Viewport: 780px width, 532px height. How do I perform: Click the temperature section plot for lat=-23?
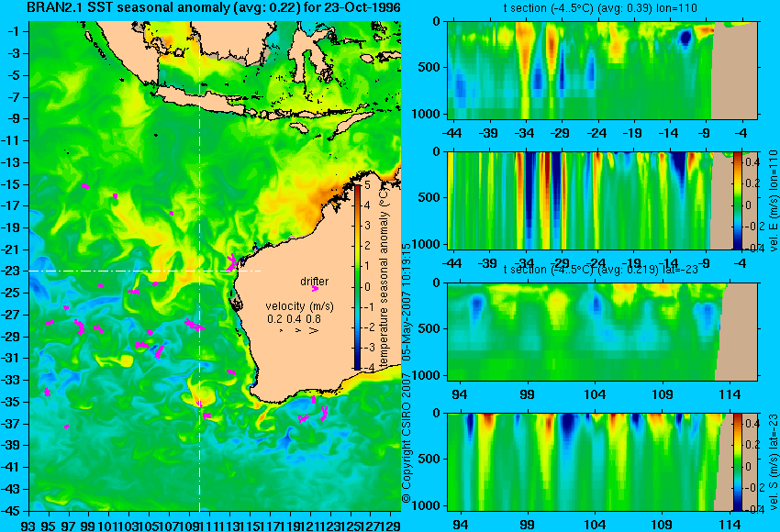click(x=602, y=332)
